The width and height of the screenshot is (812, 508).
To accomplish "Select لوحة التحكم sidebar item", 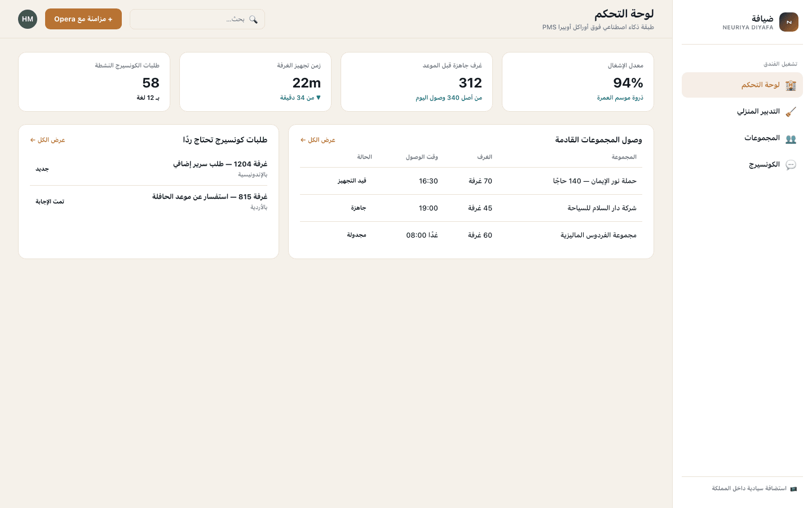I will pyautogui.click(x=742, y=85).
